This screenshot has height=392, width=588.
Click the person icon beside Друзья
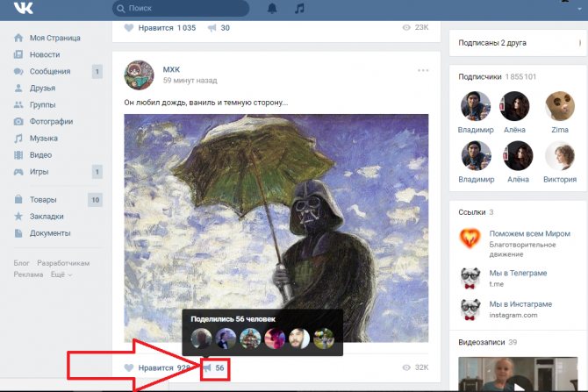pos(18,88)
